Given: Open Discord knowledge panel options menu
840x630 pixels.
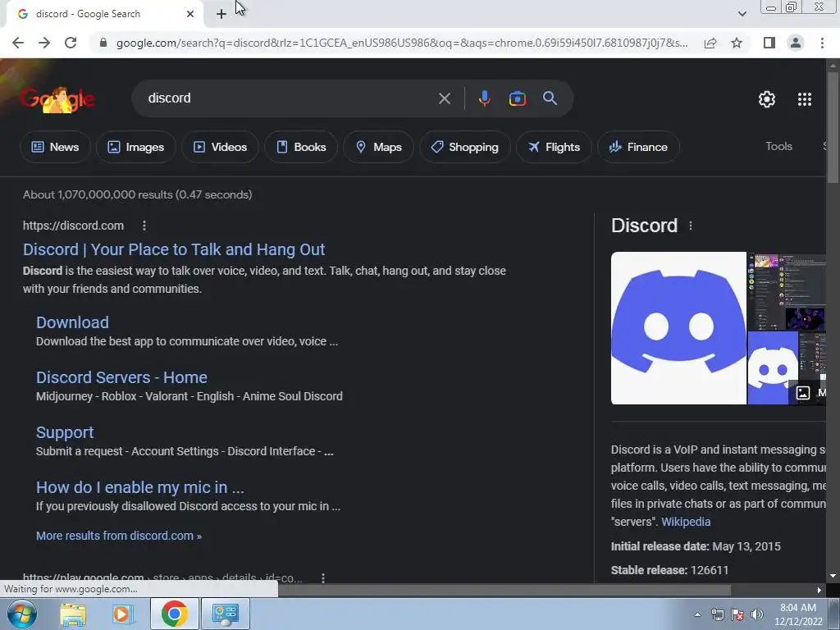Looking at the screenshot, I should 691,226.
